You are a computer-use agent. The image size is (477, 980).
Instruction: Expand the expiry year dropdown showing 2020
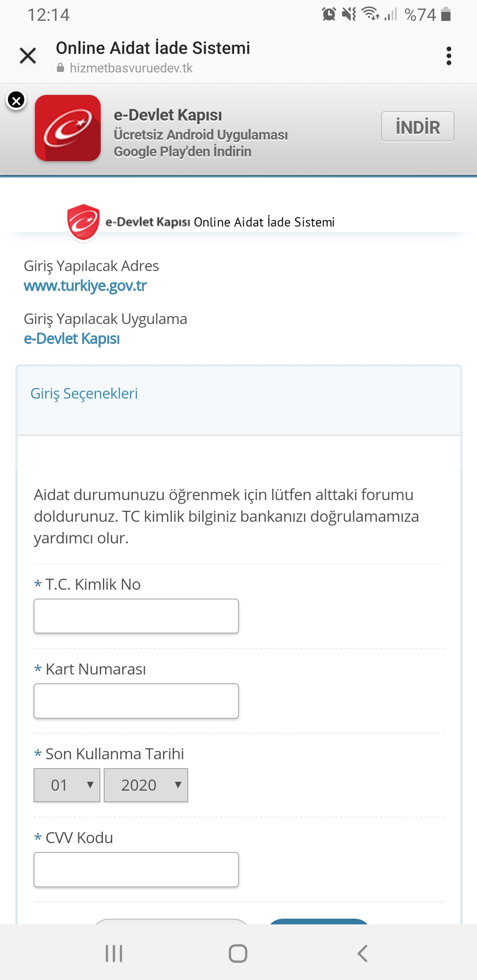[146, 785]
